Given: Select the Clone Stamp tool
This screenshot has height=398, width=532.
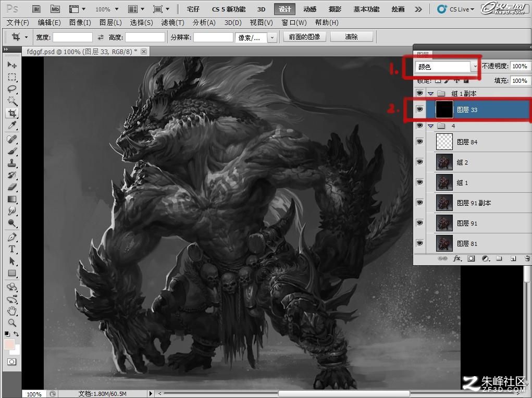Looking at the screenshot, I should (12, 163).
